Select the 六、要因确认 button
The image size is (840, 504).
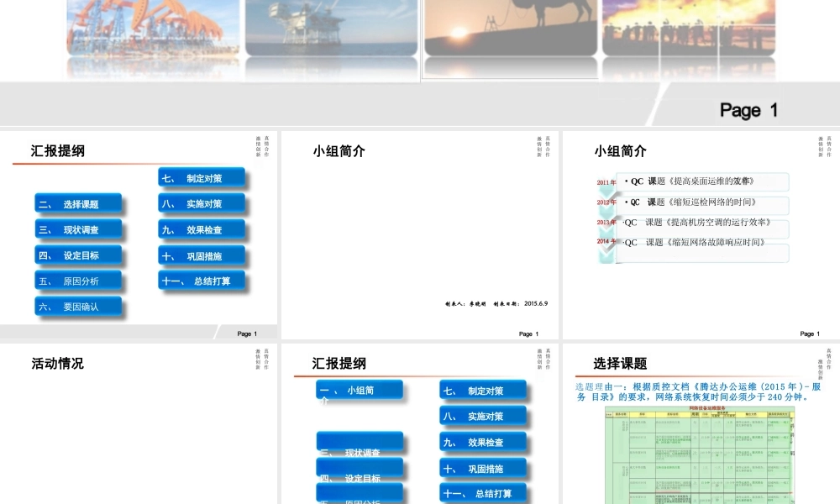coord(78,307)
